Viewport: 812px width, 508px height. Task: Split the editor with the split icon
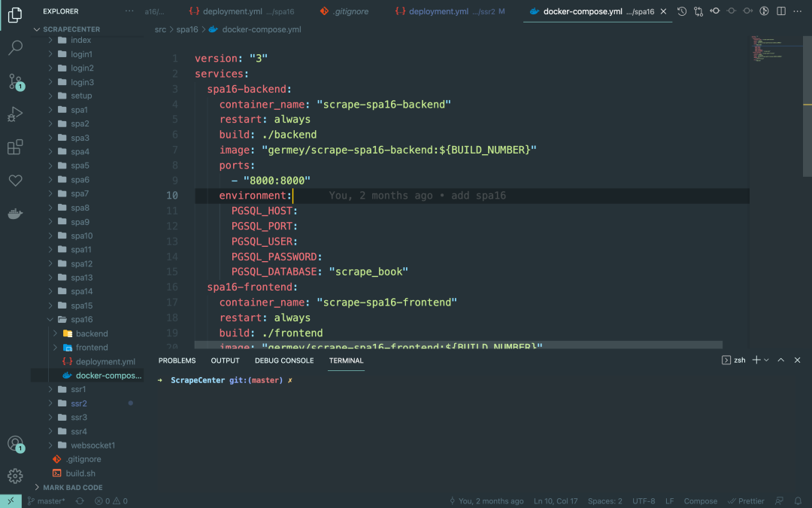click(x=780, y=11)
